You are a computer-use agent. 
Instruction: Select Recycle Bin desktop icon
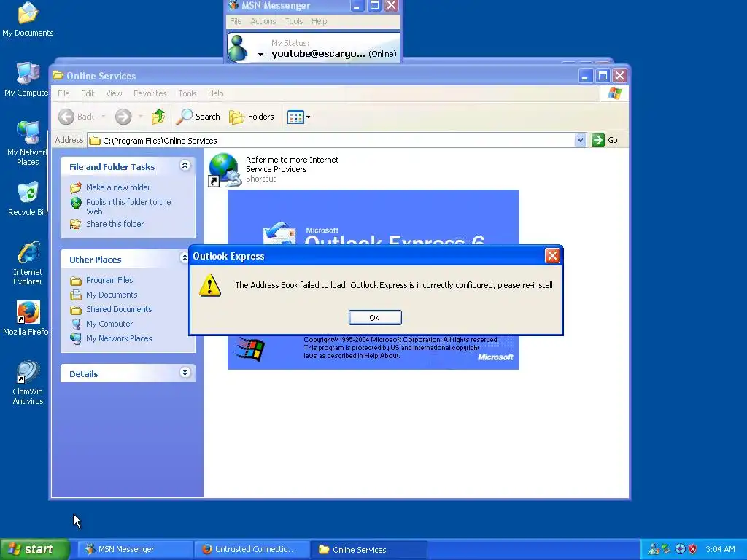[x=28, y=199]
